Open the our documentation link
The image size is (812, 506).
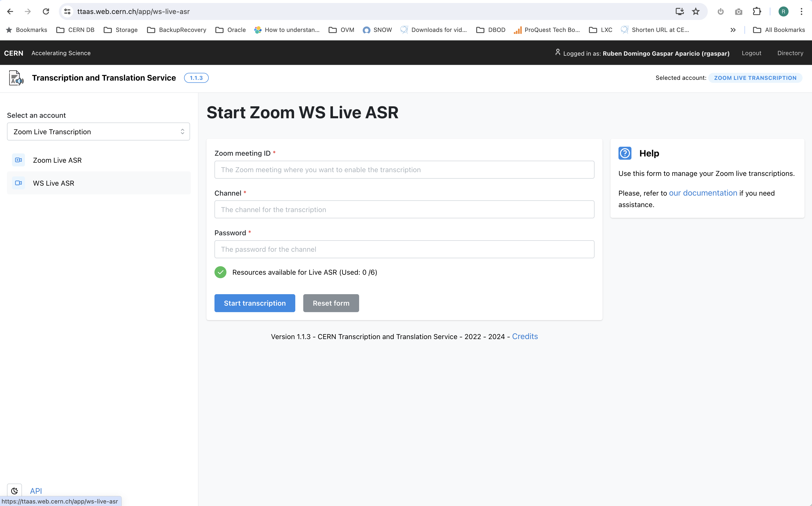tap(703, 193)
